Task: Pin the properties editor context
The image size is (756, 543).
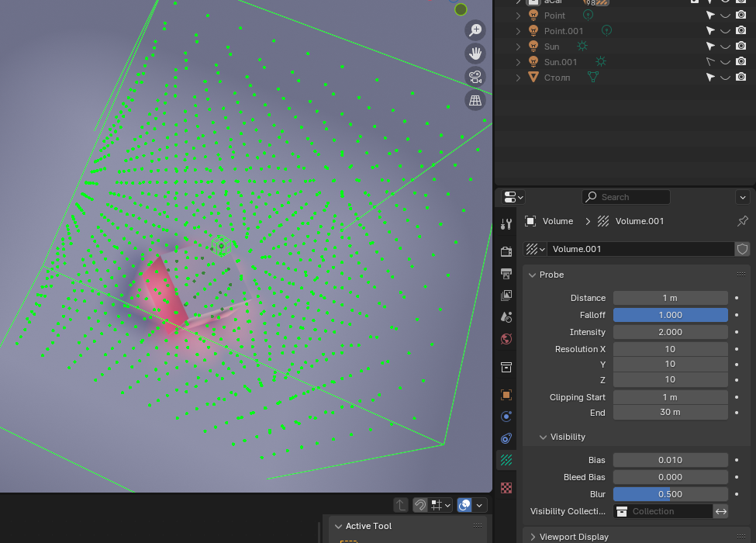Action: click(x=743, y=221)
